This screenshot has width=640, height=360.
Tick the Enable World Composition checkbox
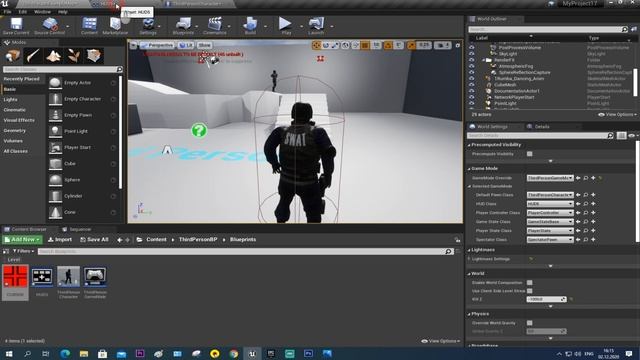click(529, 282)
